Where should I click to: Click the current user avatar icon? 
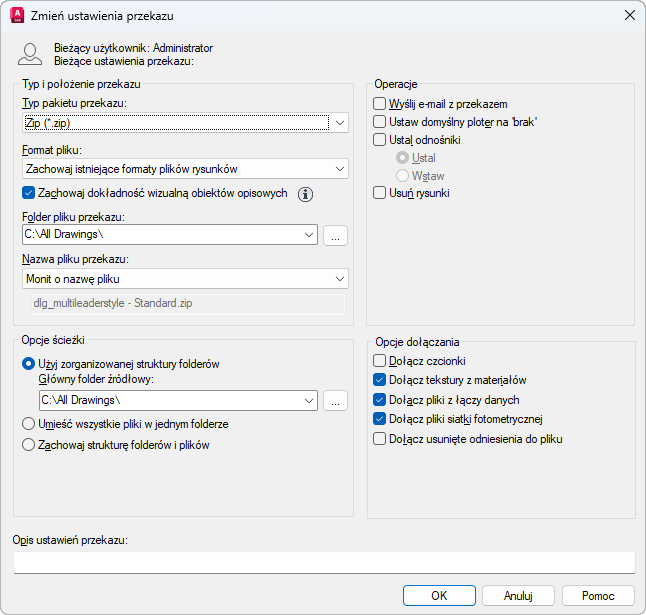tap(31, 54)
